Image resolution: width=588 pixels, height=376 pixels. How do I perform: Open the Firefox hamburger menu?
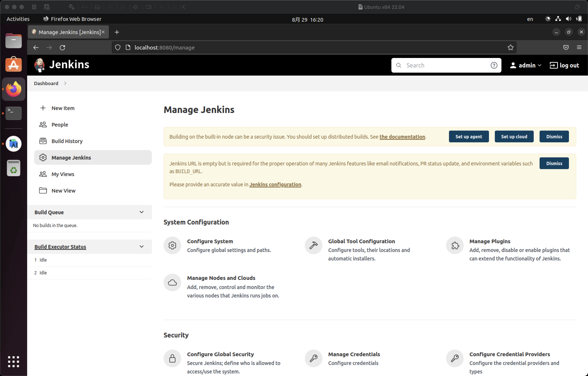(579, 47)
